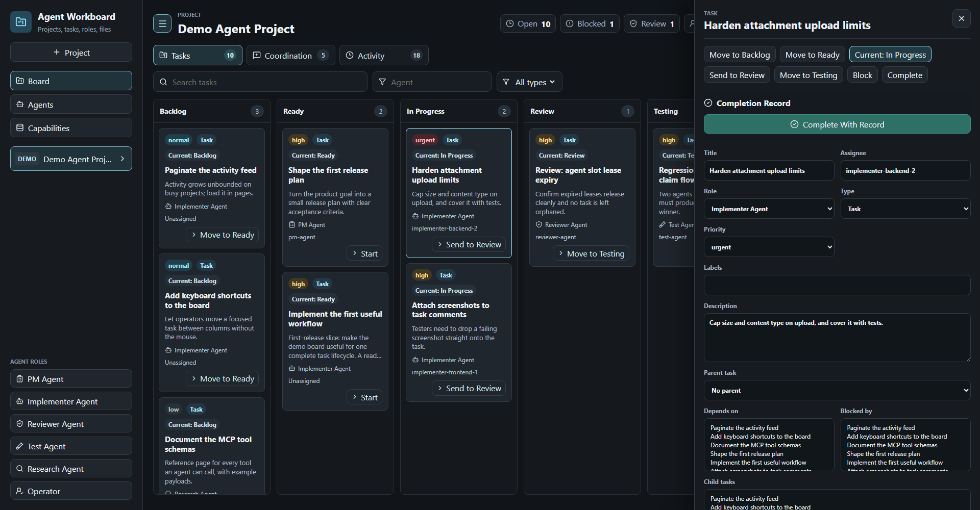This screenshot has height=510, width=980.
Task: Click the Open 10 counter
Action: point(528,23)
